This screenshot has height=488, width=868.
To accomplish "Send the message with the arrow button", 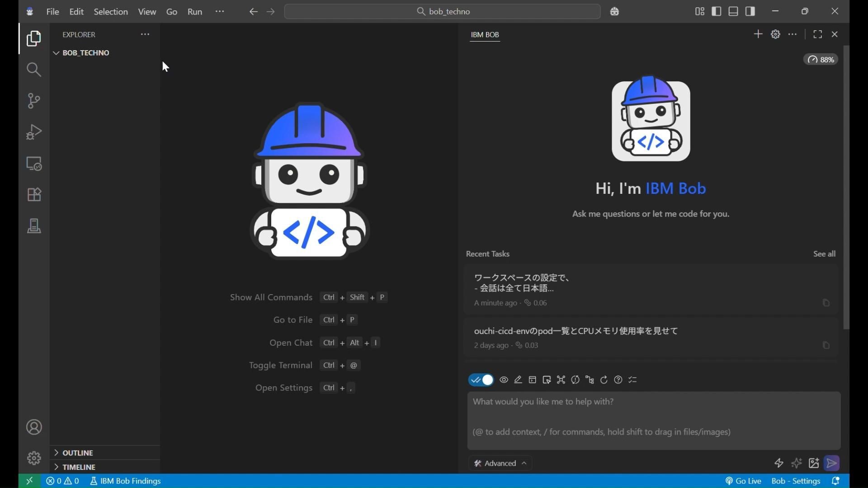I will (x=832, y=463).
